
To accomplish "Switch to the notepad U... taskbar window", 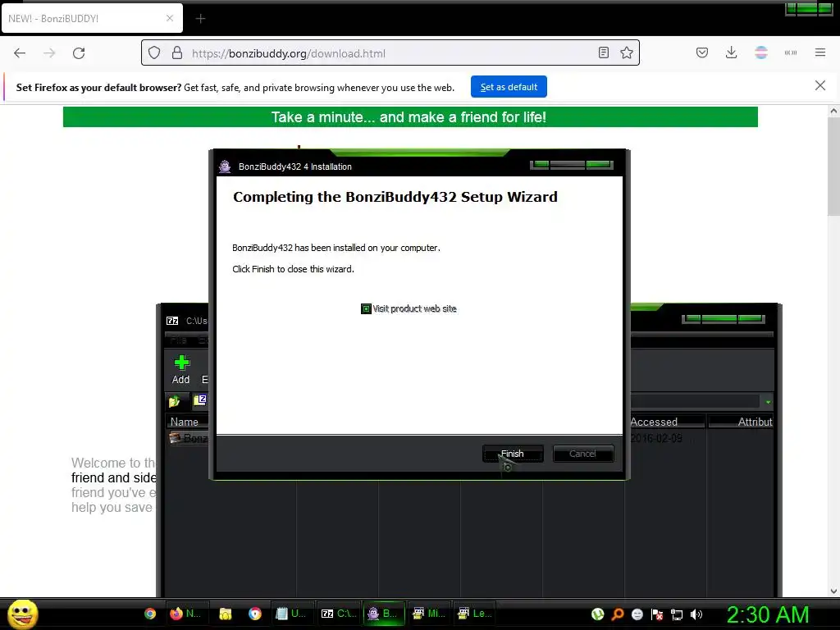I will point(291,614).
